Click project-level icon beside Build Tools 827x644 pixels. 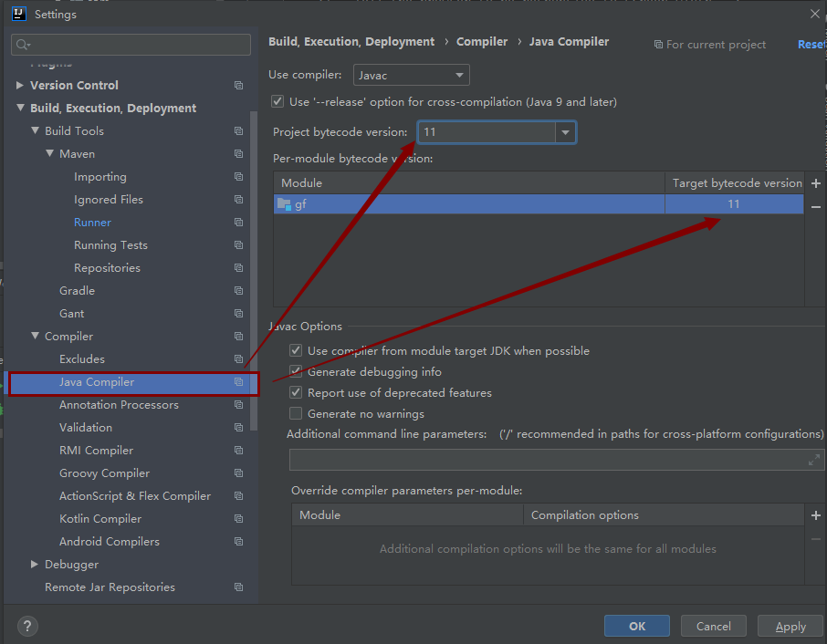[238, 130]
